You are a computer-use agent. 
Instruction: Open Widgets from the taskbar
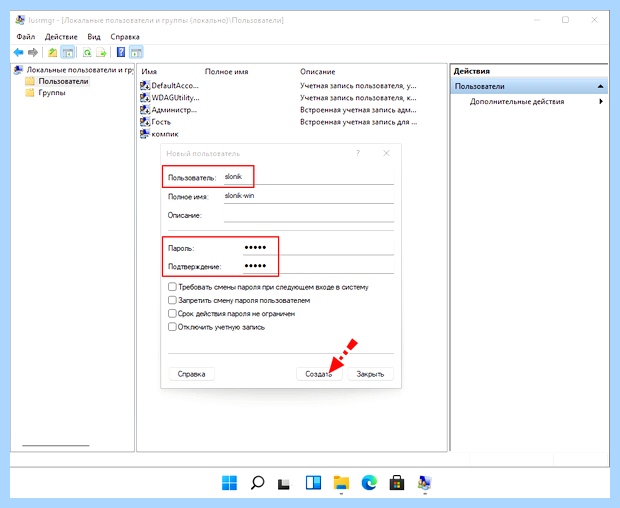pos(313,483)
